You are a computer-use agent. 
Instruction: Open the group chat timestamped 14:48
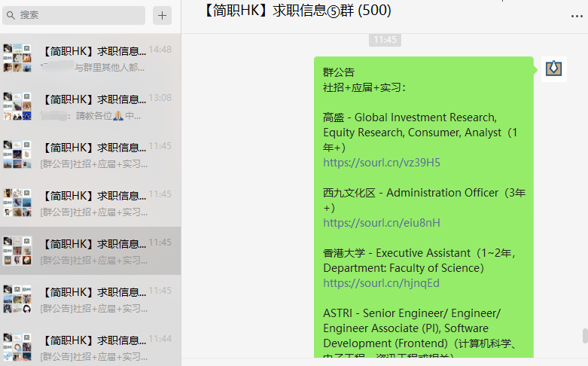tap(90, 58)
